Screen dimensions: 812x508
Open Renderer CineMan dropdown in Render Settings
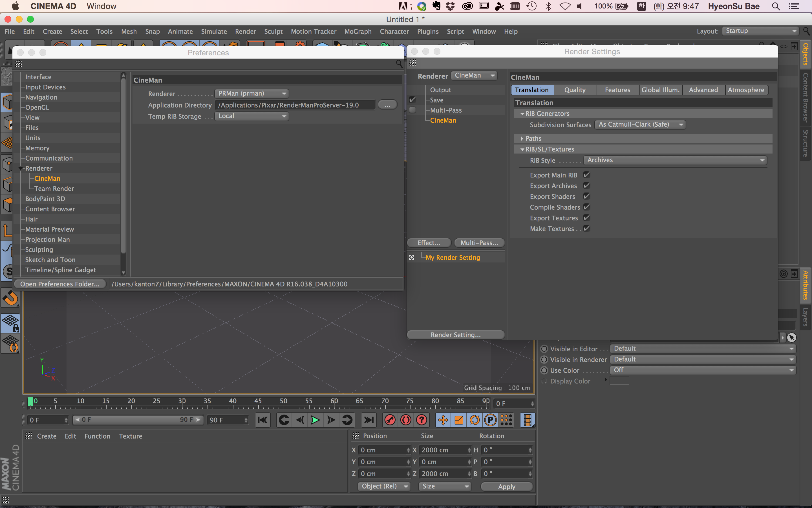click(474, 76)
